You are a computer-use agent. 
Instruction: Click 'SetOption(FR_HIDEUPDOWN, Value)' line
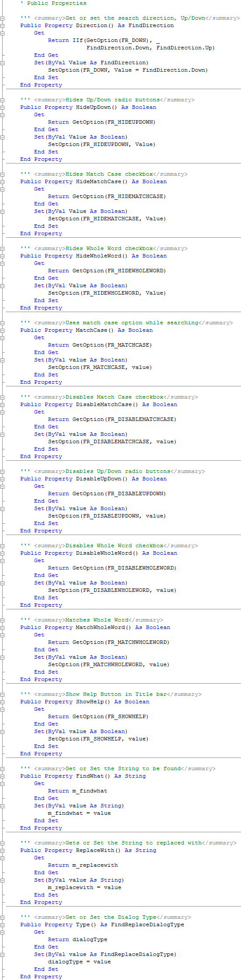pyautogui.click(x=102, y=144)
